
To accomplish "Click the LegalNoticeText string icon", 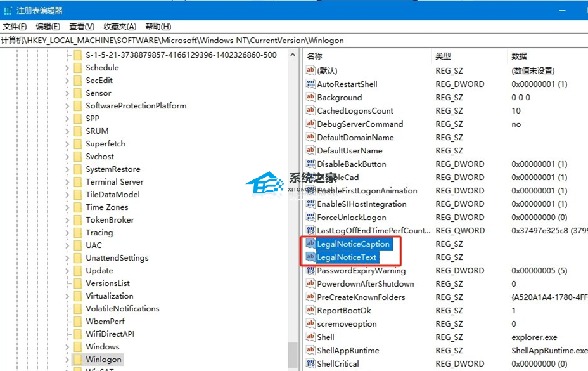I will coord(310,257).
